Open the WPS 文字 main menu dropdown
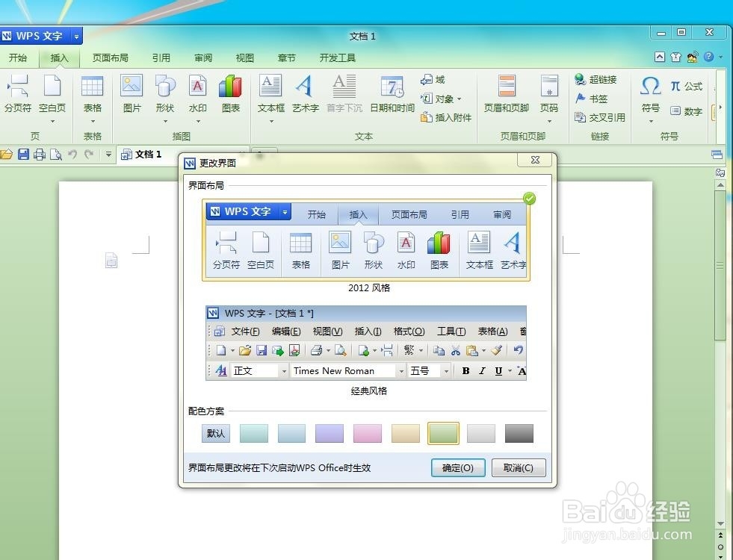The width and height of the screenshot is (733, 560). click(x=77, y=35)
